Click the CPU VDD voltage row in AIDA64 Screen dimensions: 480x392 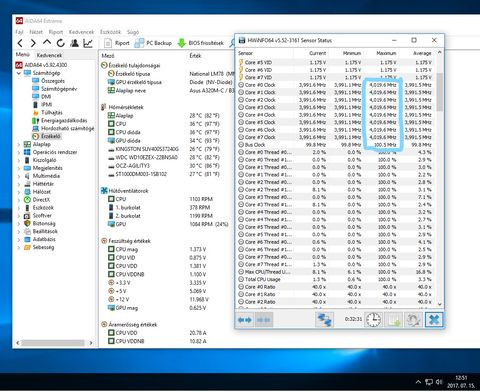[x=157, y=266]
